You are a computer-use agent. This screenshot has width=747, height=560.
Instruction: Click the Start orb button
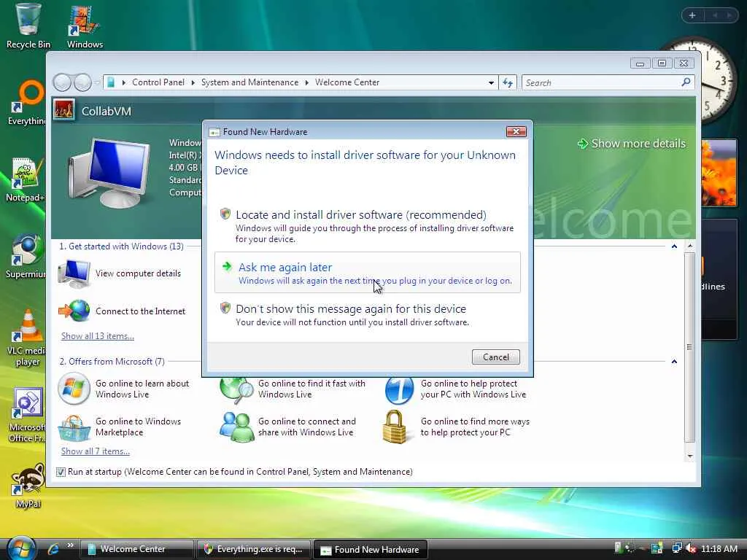(x=21, y=548)
